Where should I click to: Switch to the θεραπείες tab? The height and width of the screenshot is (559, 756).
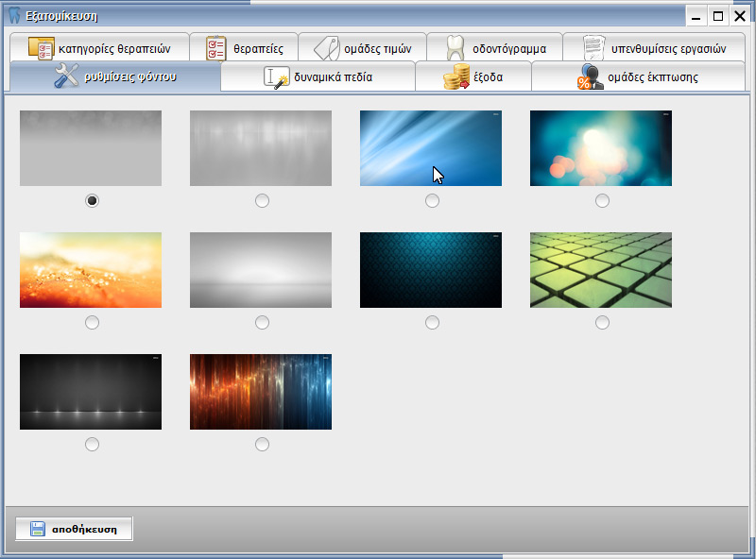click(x=244, y=48)
